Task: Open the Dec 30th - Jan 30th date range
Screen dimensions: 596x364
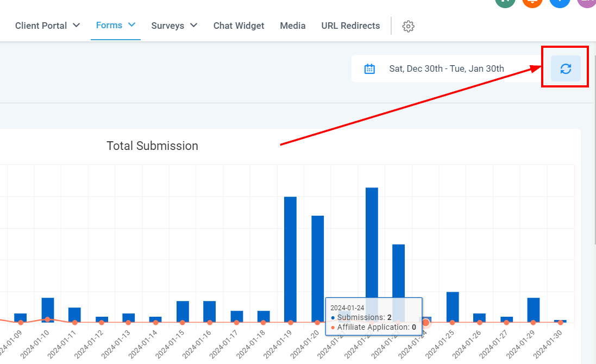Action: click(x=446, y=69)
